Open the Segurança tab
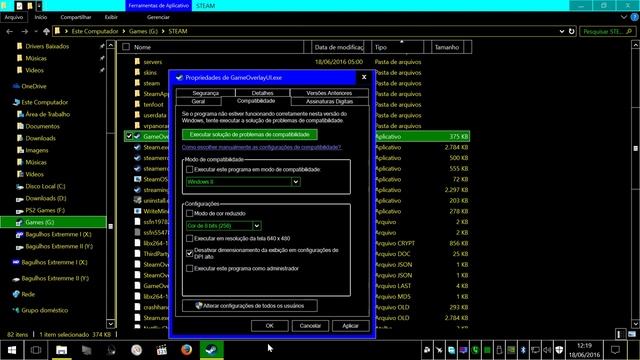 click(206, 93)
